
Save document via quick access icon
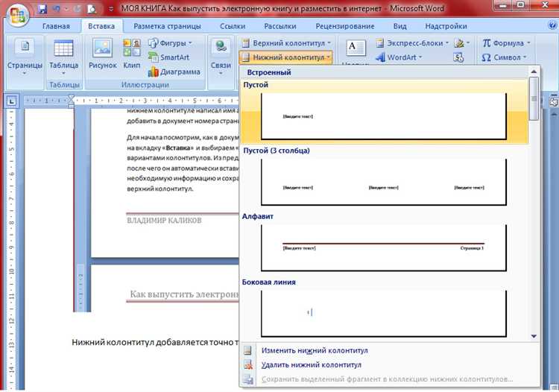(42, 8)
